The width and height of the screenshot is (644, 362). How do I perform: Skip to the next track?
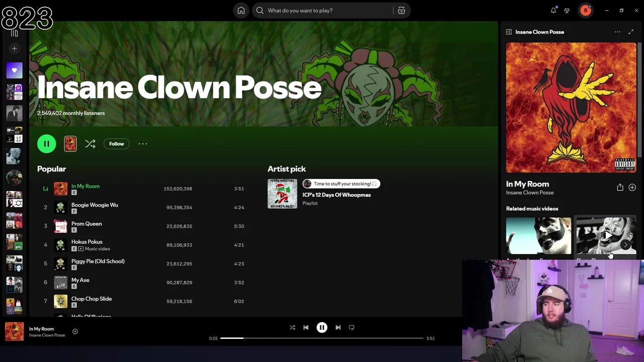(x=338, y=327)
